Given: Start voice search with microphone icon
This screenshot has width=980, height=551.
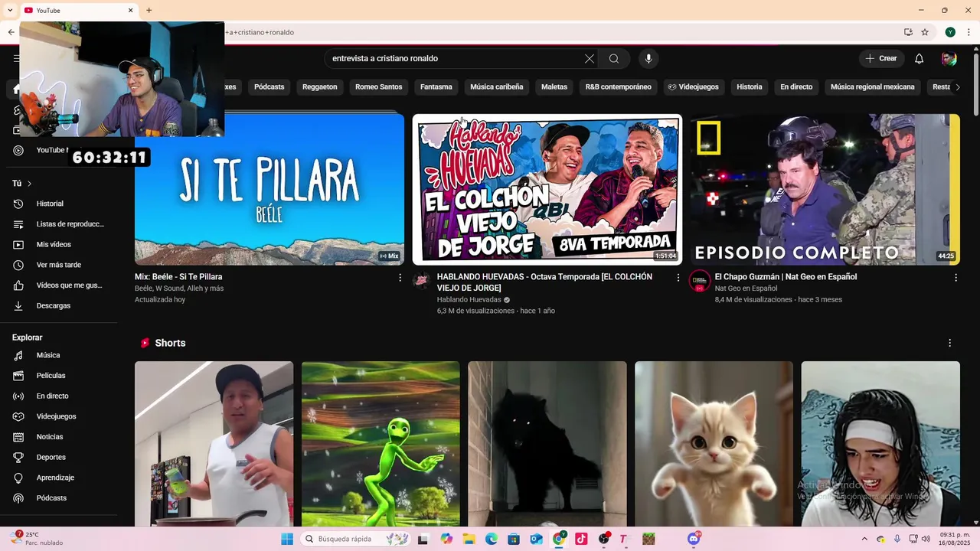Looking at the screenshot, I should tap(648, 59).
